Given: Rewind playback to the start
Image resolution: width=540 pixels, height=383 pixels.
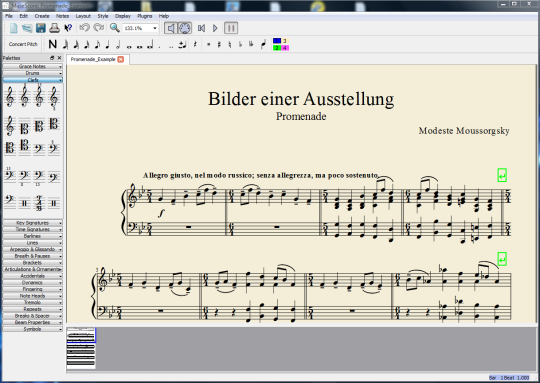Looking at the screenshot, I should click(201, 28).
